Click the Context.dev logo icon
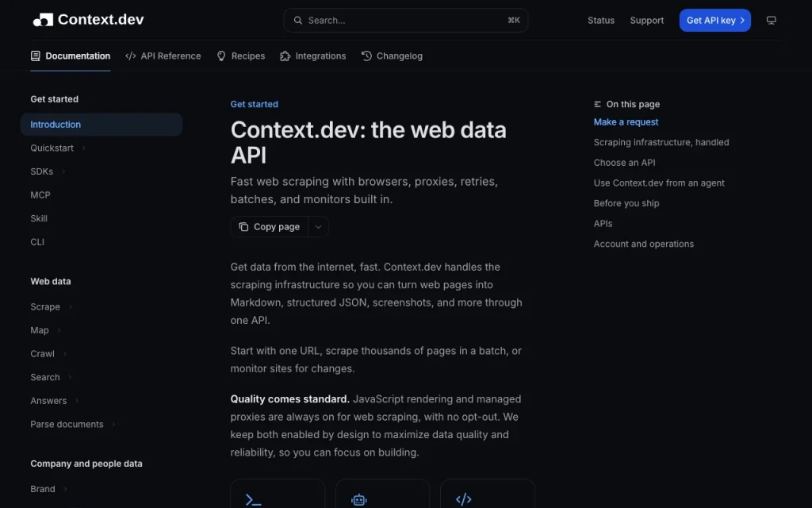 (43, 20)
